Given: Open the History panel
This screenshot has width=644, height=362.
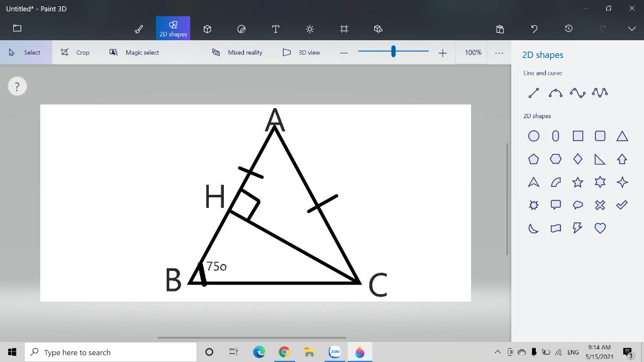Looking at the screenshot, I should tap(569, 29).
